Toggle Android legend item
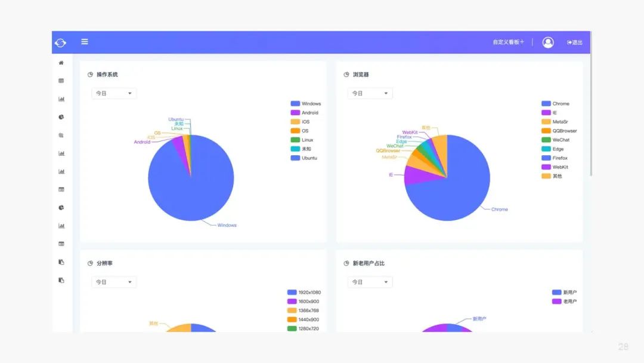 coord(304,113)
